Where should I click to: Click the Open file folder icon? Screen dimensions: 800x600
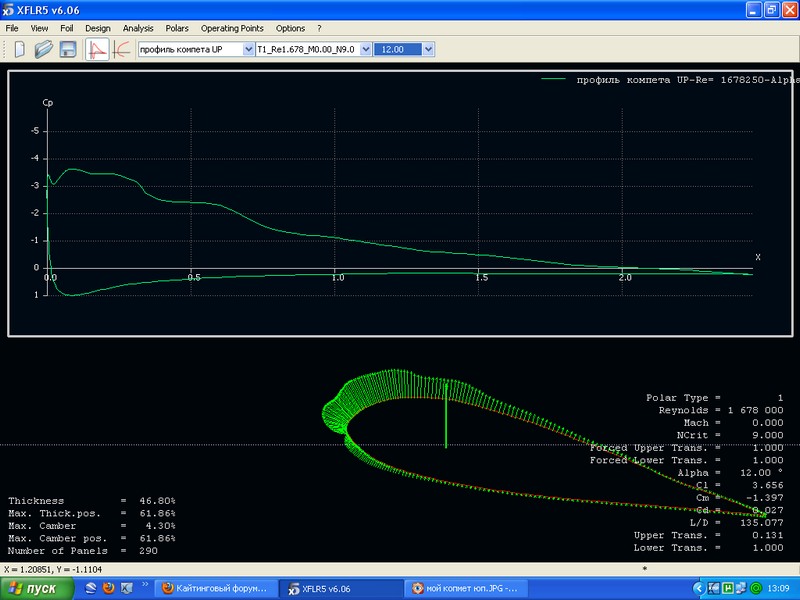[x=44, y=49]
